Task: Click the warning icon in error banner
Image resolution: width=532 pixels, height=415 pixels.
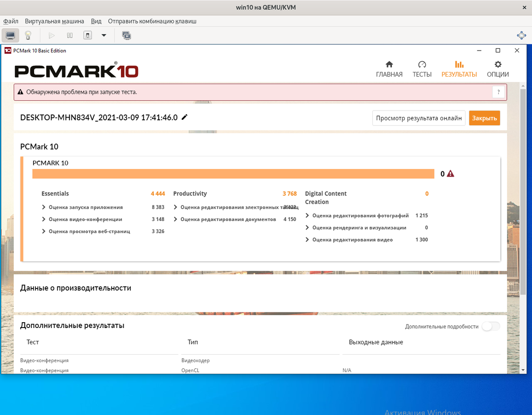Action: tap(20, 92)
